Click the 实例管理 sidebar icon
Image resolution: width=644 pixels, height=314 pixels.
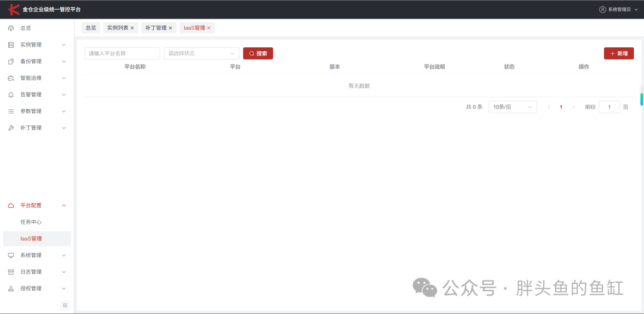point(11,45)
